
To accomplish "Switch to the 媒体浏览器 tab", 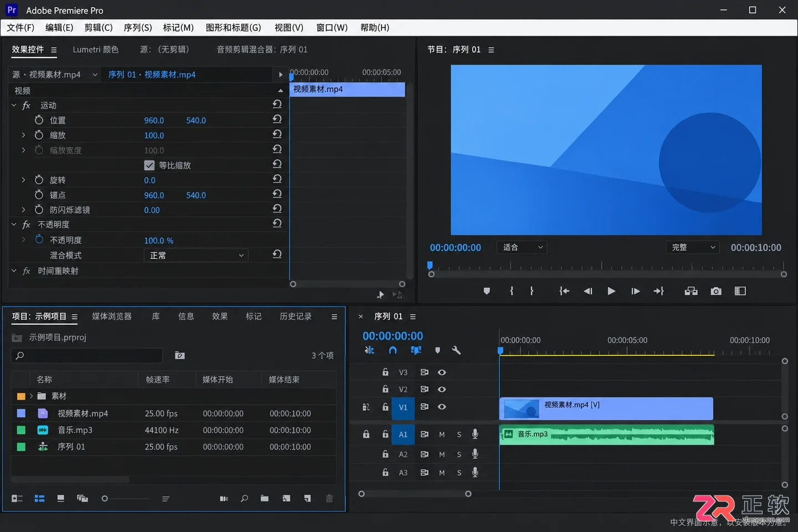I will (112, 316).
